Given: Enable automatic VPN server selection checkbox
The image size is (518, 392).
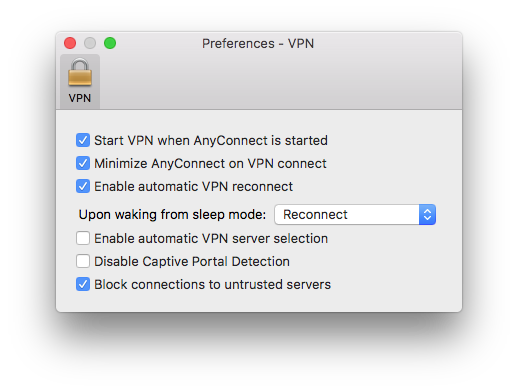Looking at the screenshot, I should click(x=83, y=238).
